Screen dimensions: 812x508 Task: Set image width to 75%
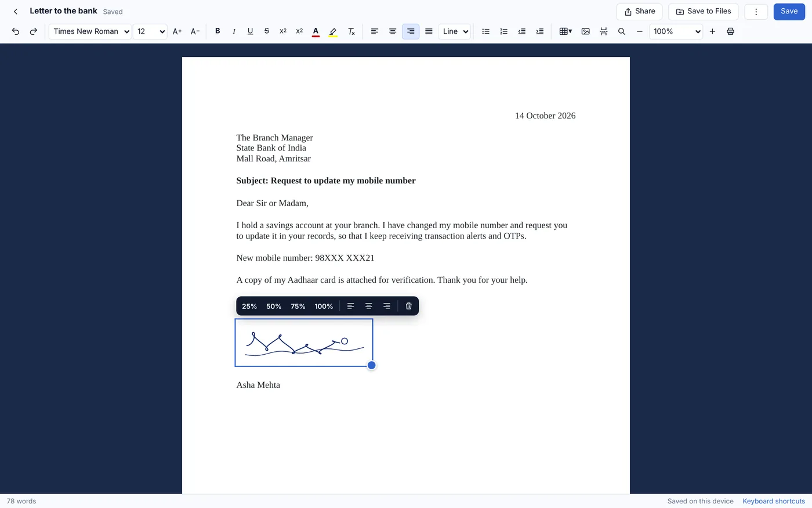(x=298, y=306)
